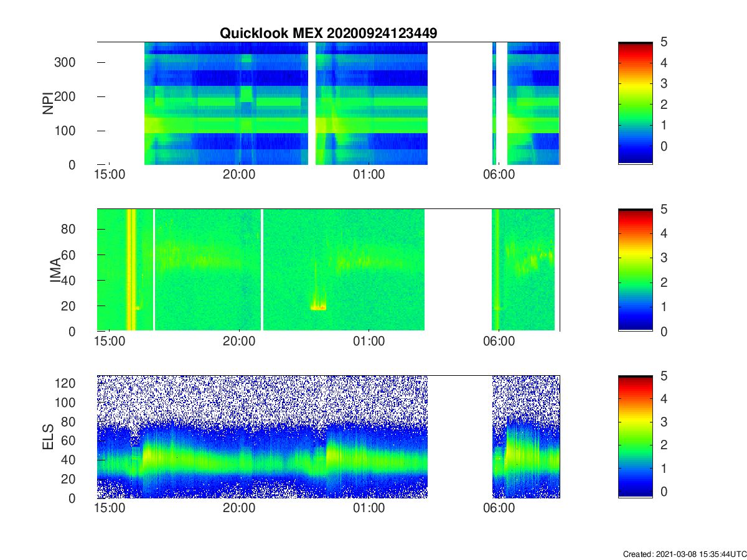Click the NPI panel color bar
Viewport: 747px width, 560px height.
coord(635,103)
